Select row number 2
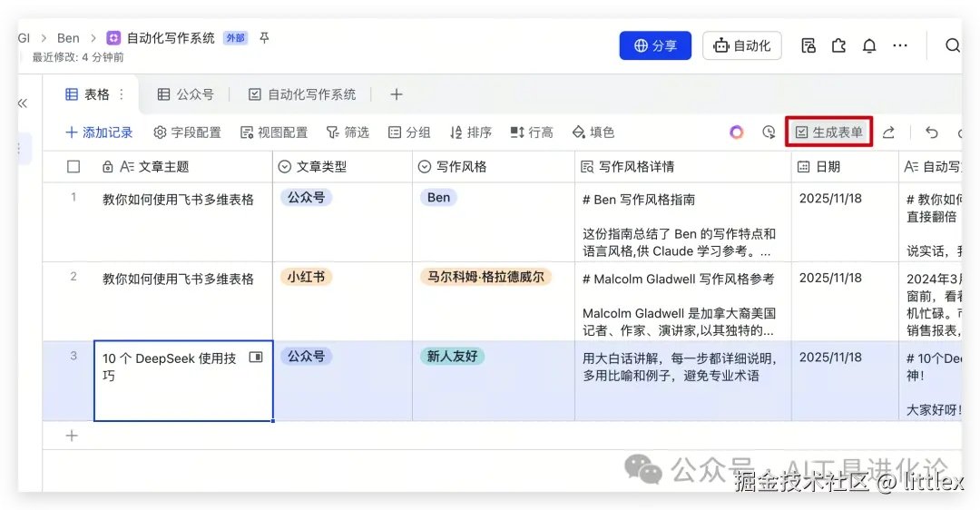The height and width of the screenshot is (510, 980). tap(73, 277)
